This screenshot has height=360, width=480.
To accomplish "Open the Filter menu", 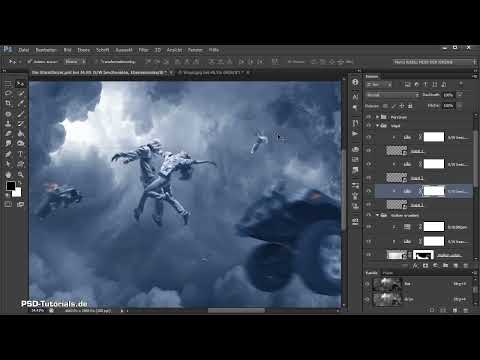I will [143, 50].
